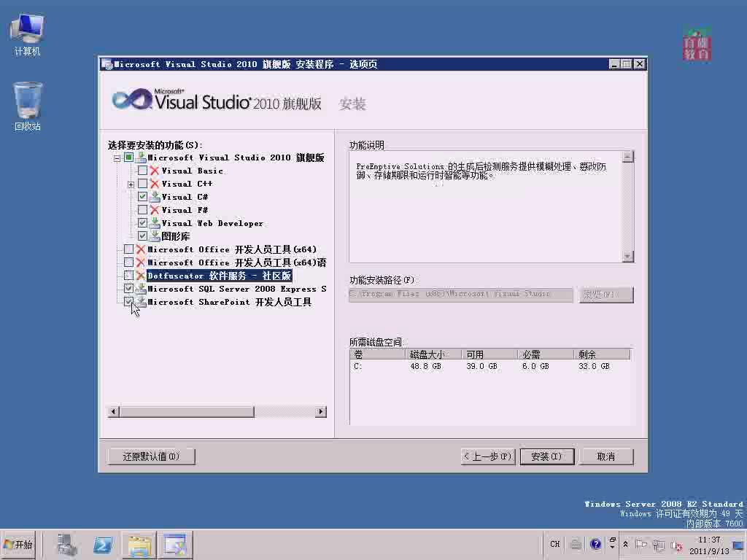Click the red X icon beside Visual C++
Screen dimensions: 747x560
(154, 184)
